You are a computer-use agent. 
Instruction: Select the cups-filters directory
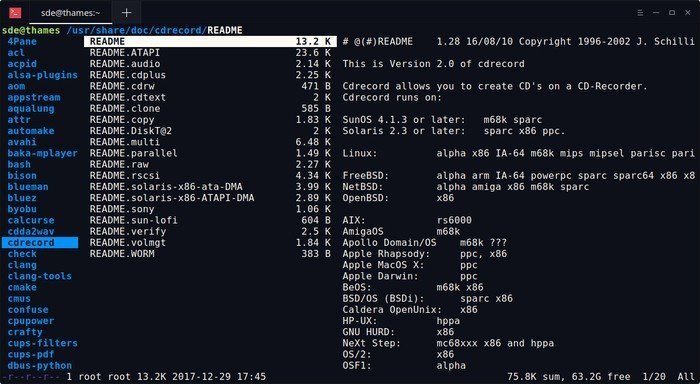coord(42,343)
